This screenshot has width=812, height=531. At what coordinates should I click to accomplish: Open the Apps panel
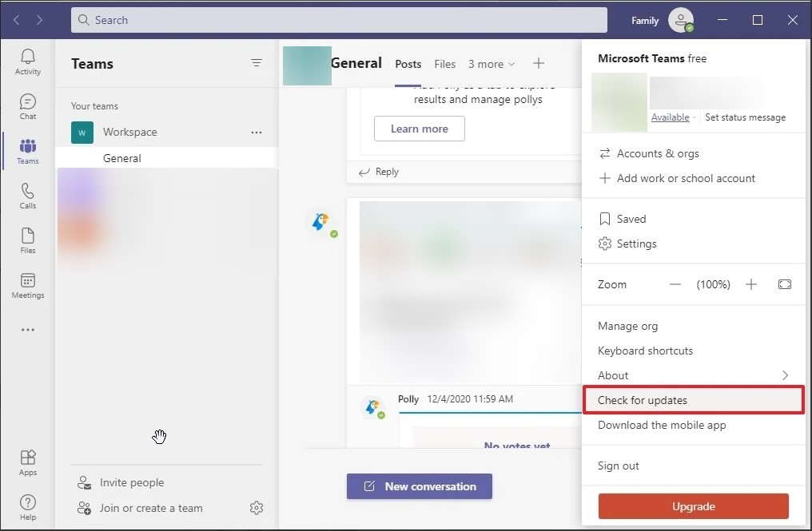tap(27, 462)
